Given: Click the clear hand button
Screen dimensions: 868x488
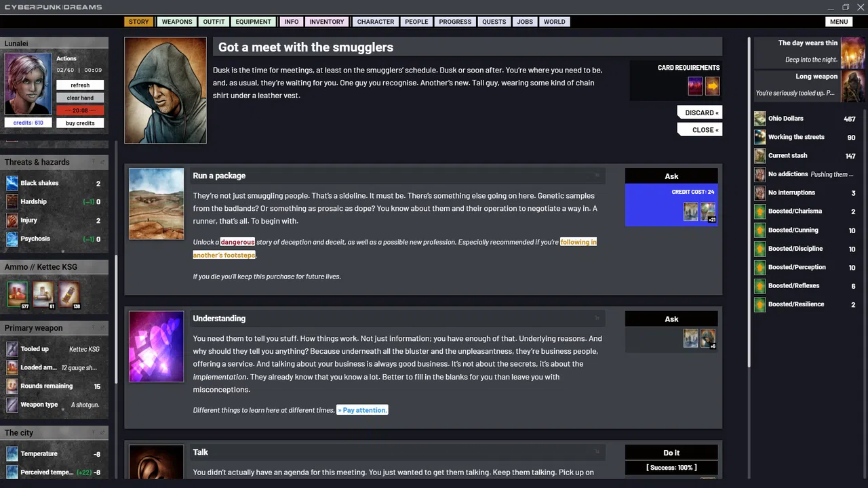Looking at the screenshot, I should point(80,98).
